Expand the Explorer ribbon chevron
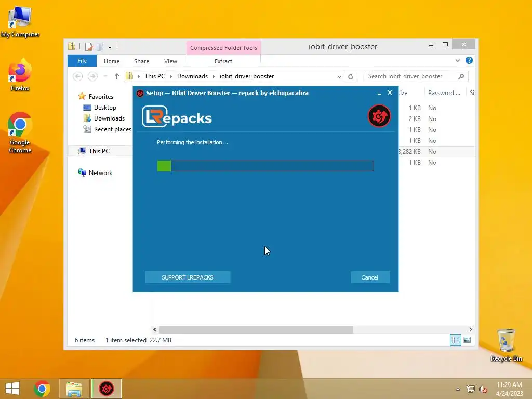532x399 pixels. pyautogui.click(x=457, y=60)
